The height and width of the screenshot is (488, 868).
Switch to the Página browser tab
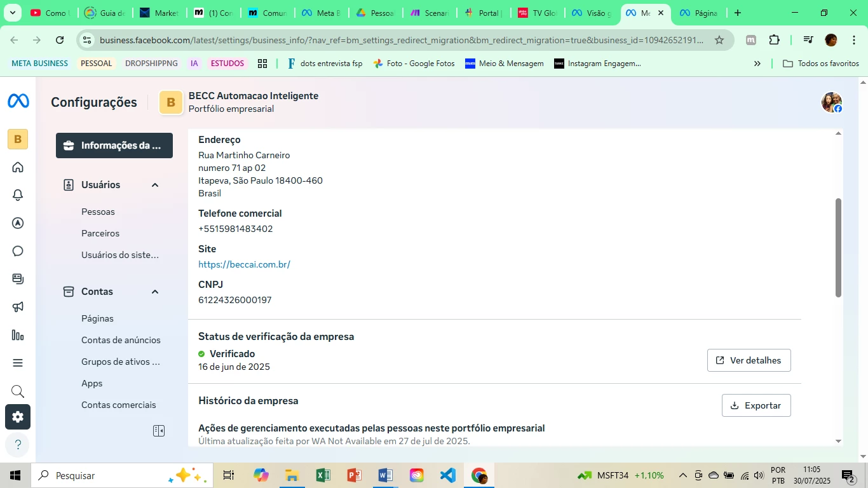click(699, 13)
